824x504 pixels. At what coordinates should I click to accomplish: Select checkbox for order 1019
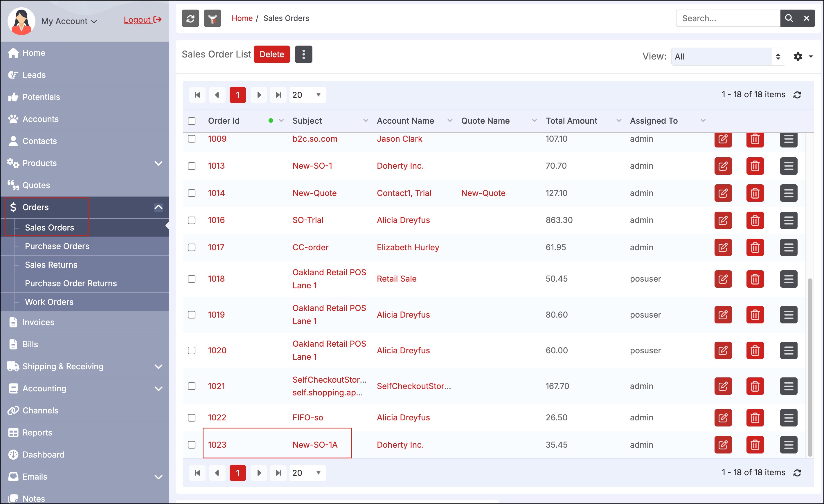[192, 315]
